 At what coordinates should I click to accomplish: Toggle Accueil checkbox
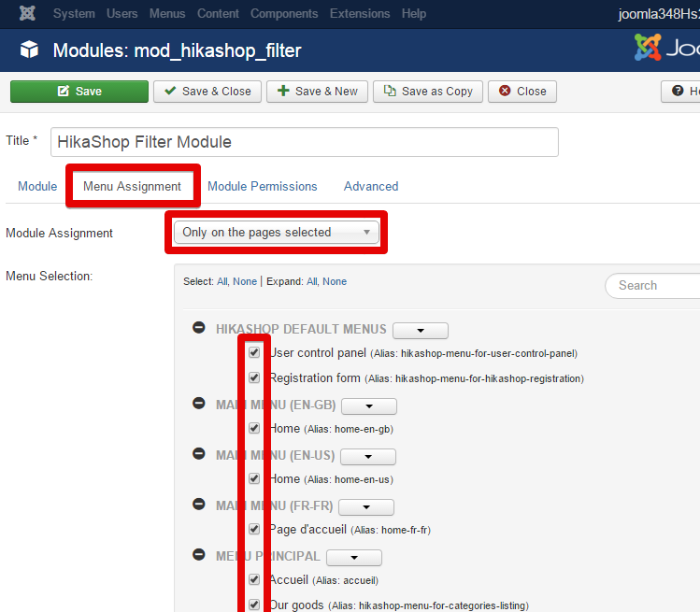(x=254, y=579)
